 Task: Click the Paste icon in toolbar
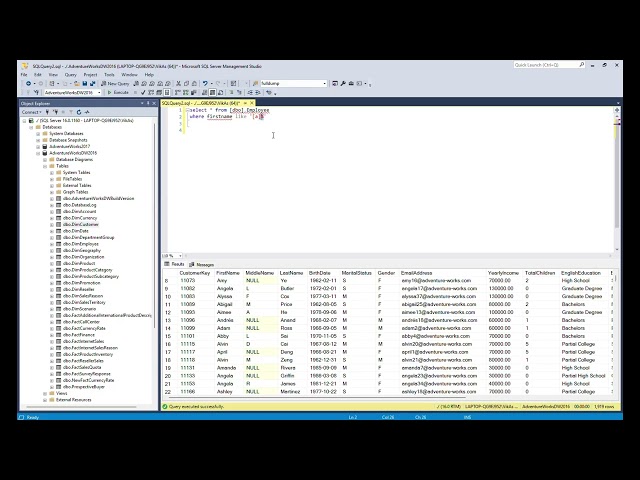coord(194,83)
